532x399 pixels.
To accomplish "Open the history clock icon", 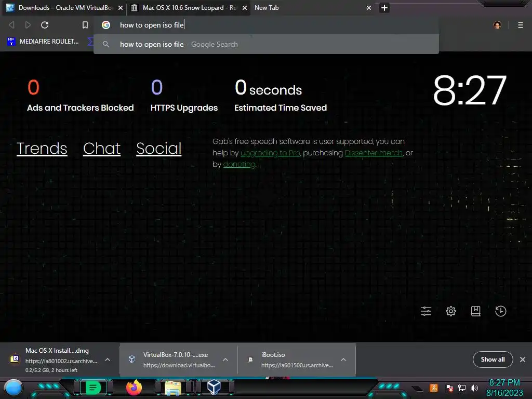I will tap(500, 311).
